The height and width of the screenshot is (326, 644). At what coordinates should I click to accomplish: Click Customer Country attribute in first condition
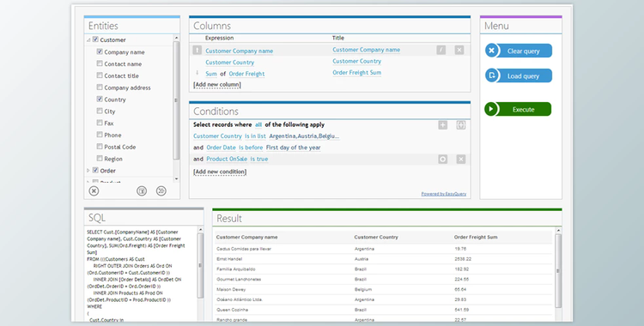[x=217, y=136]
